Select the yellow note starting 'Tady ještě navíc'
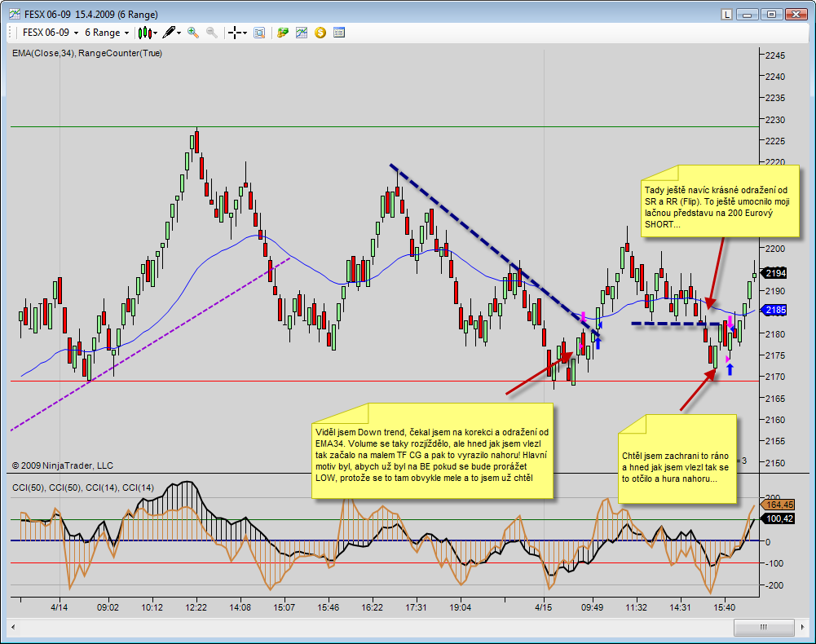This screenshot has height=644, width=816. [x=720, y=201]
